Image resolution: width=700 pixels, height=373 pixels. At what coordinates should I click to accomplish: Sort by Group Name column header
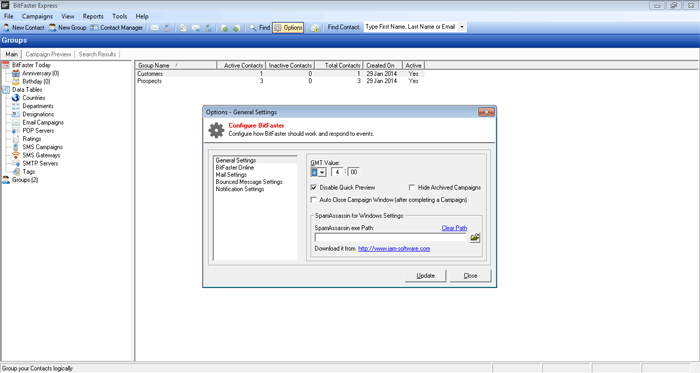pyautogui.click(x=176, y=65)
